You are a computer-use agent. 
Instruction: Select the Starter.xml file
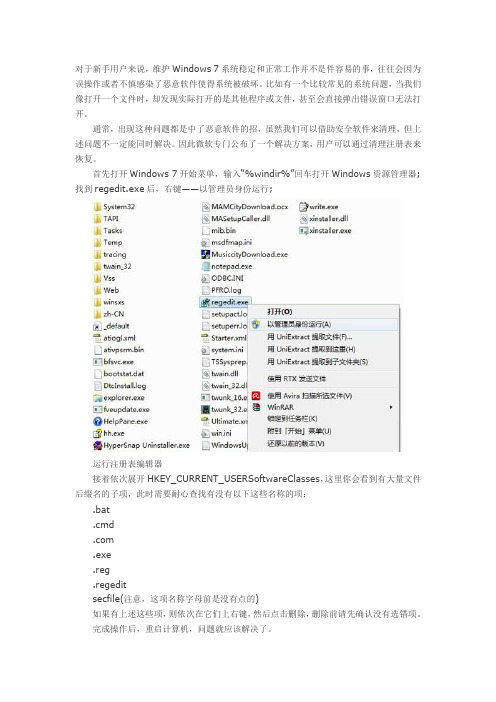224,338
